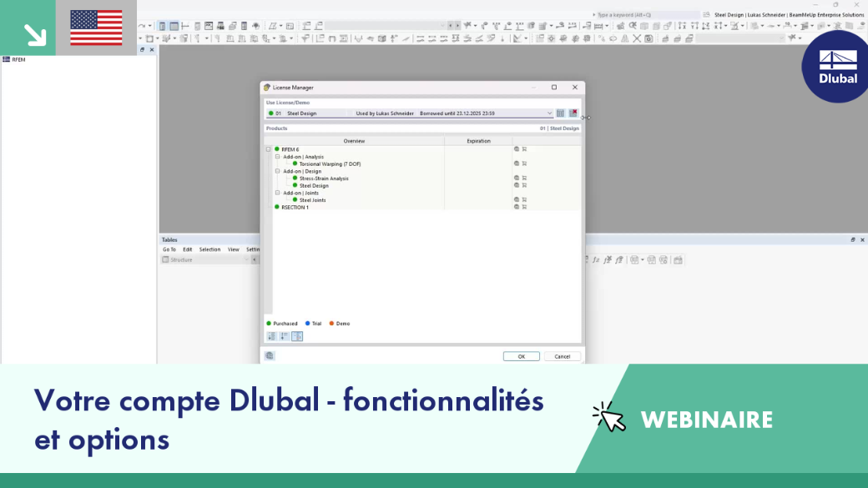
Task: Click the large X delete icon in second toolbar row
Action: coord(637,38)
